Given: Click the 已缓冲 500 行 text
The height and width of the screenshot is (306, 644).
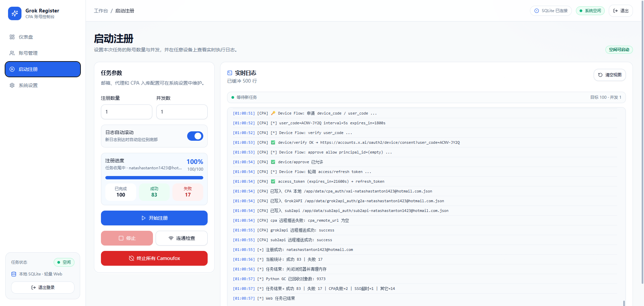Looking at the screenshot, I should [242, 81].
